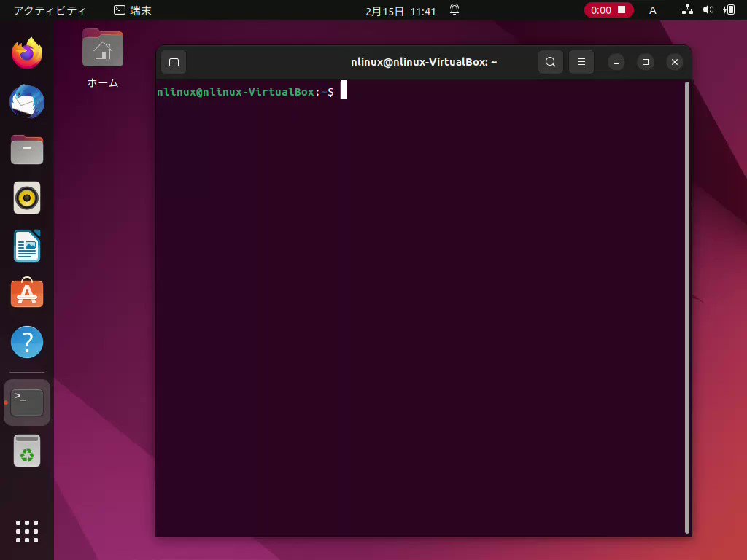Open a new terminal tab

173,62
